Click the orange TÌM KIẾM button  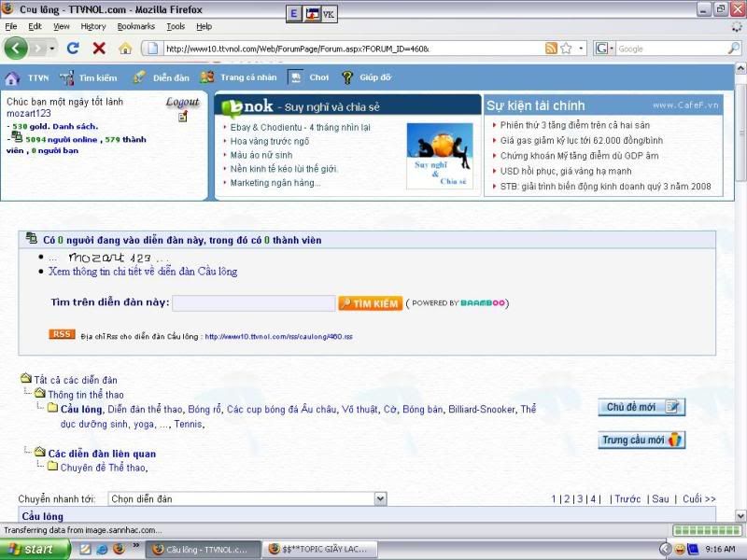(370, 303)
